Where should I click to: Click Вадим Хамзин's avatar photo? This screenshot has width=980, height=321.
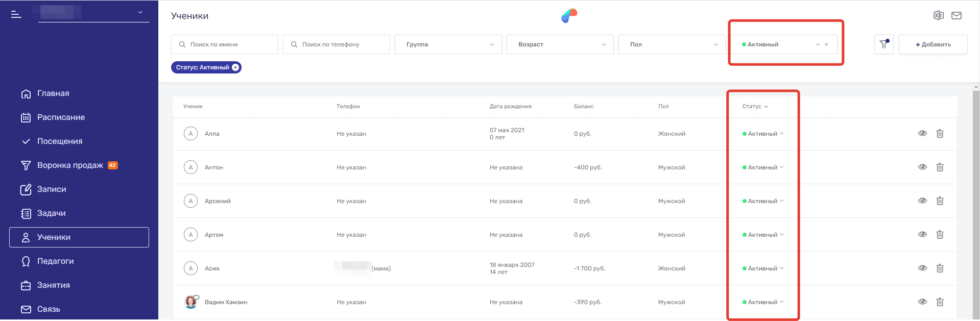coord(191,302)
